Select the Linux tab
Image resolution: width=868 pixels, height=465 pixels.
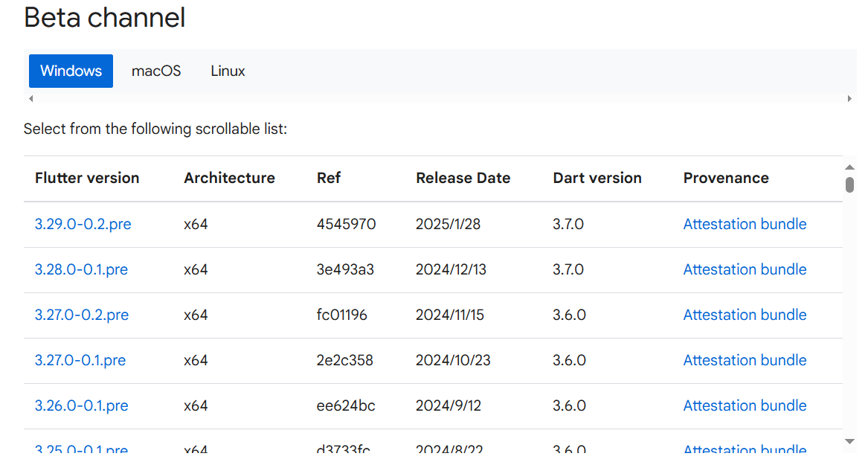228,71
